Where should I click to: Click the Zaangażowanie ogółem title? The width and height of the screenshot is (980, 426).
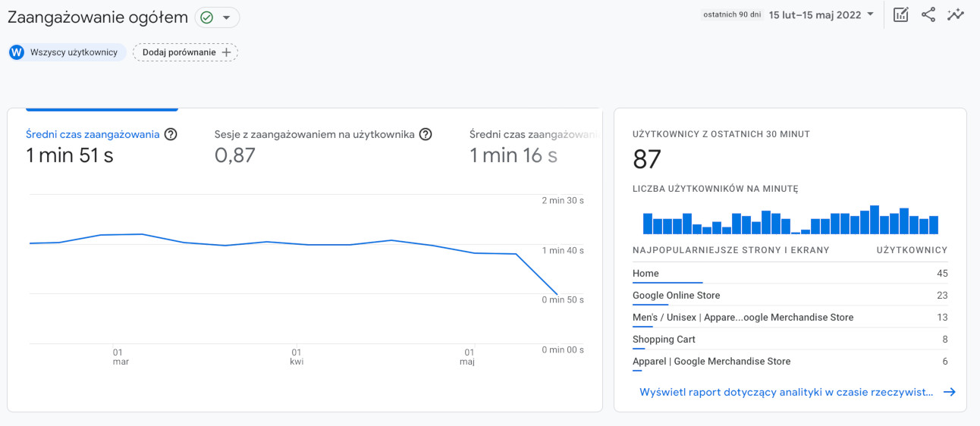[98, 17]
